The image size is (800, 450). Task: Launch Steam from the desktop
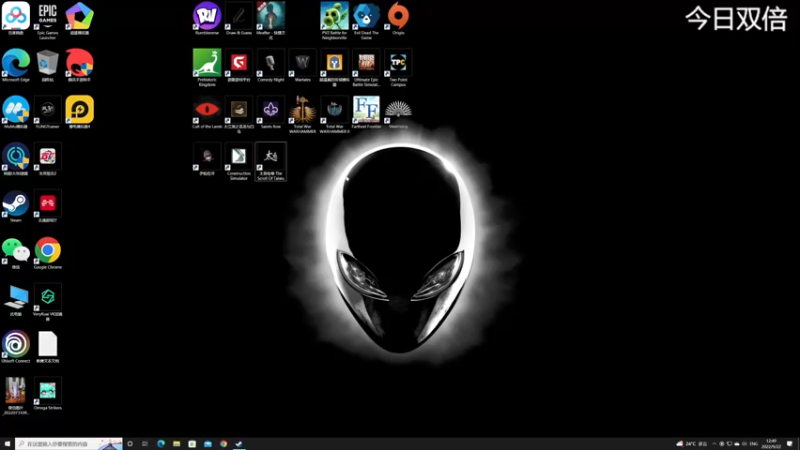(x=16, y=206)
